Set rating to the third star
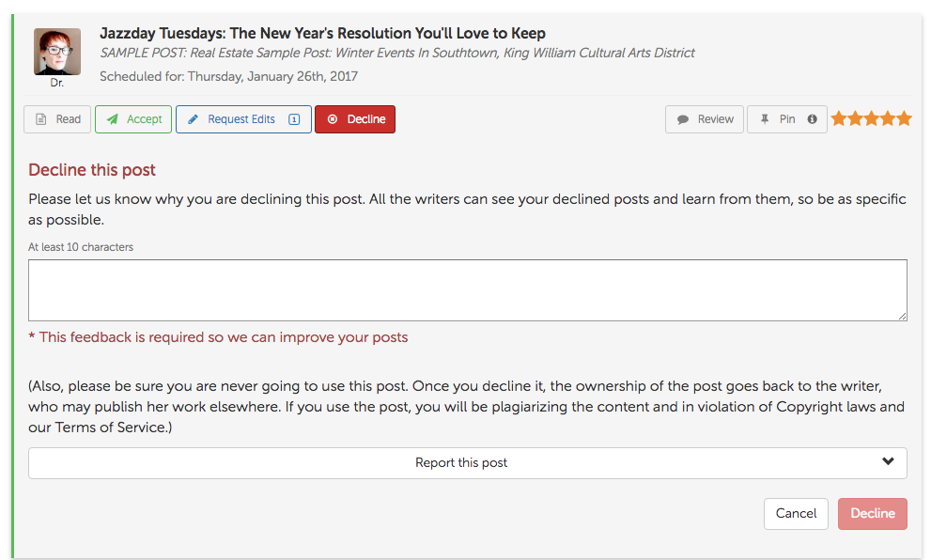 [x=872, y=118]
